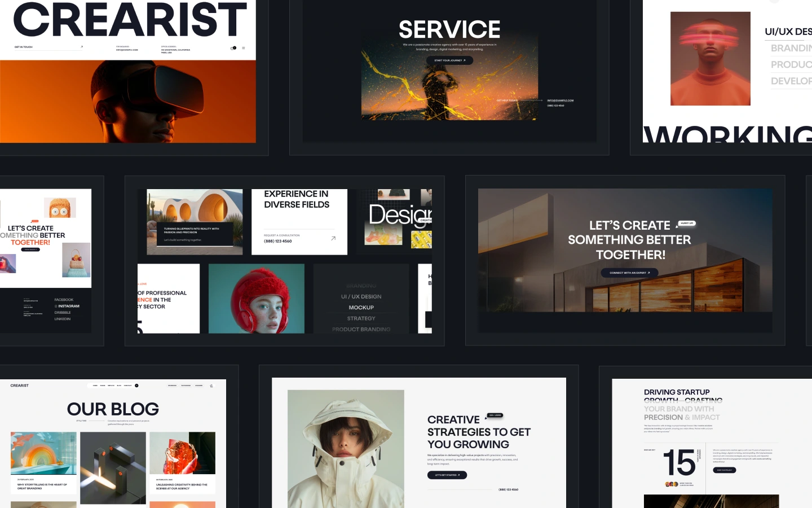
Task: Click the Our Blog heading
Action: pos(113,409)
